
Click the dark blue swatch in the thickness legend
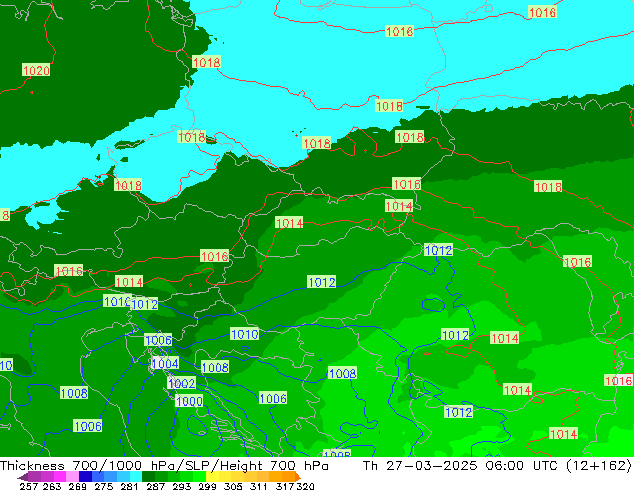[x=85, y=476]
